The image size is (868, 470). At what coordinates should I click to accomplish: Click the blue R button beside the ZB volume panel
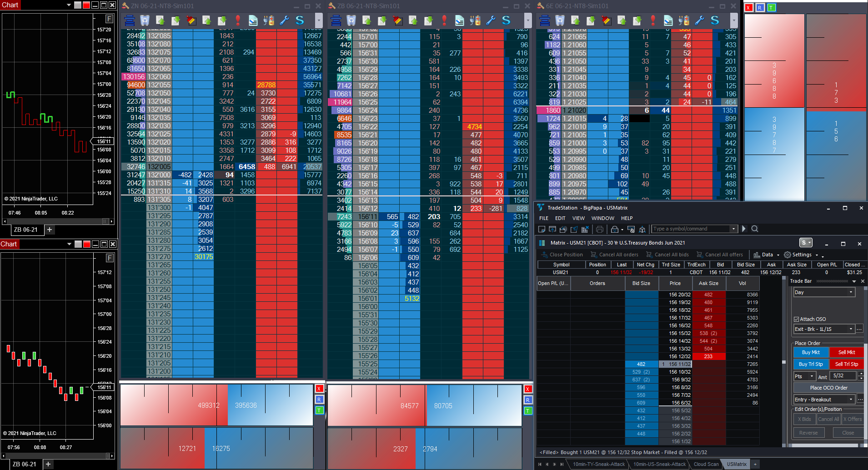pos(528,400)
